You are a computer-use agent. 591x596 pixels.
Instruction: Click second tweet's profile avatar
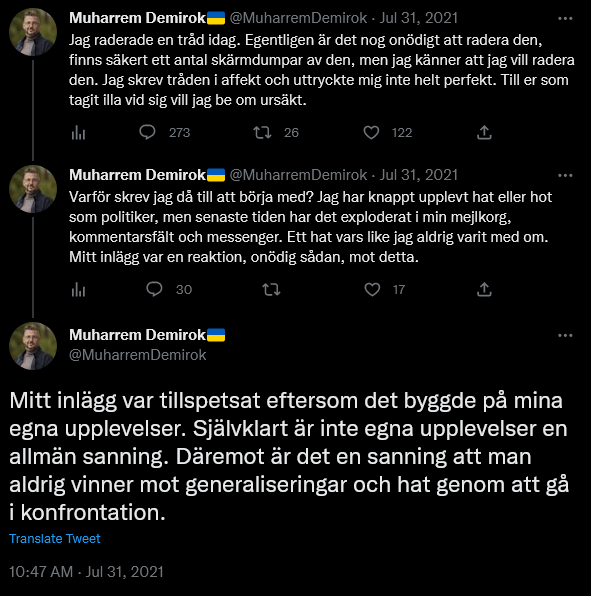33,189
